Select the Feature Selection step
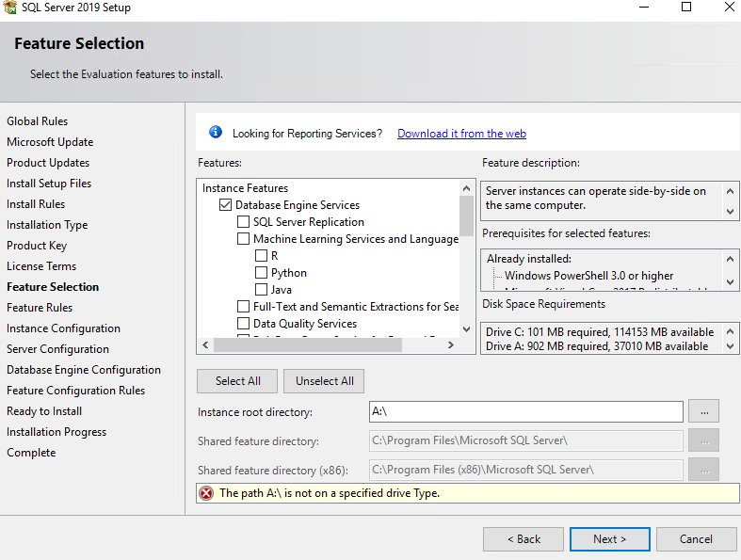741x560 pixels. coord(53,287)
